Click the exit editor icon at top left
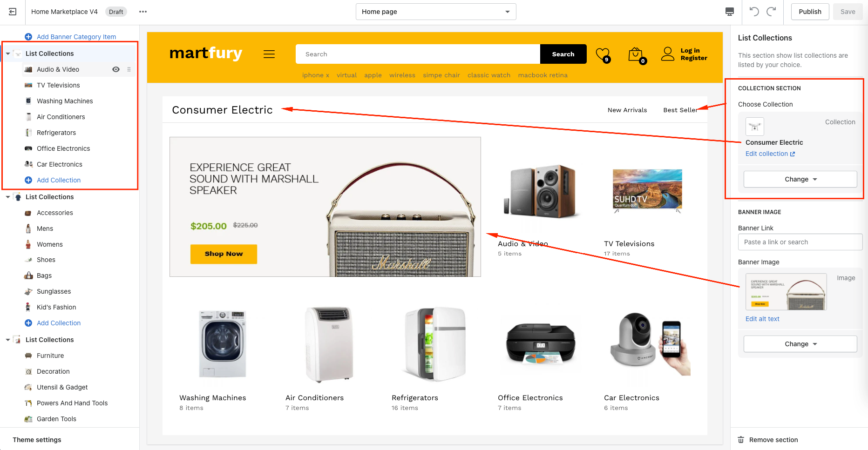The height and width of the screenshot is (450, 868). 13,12
